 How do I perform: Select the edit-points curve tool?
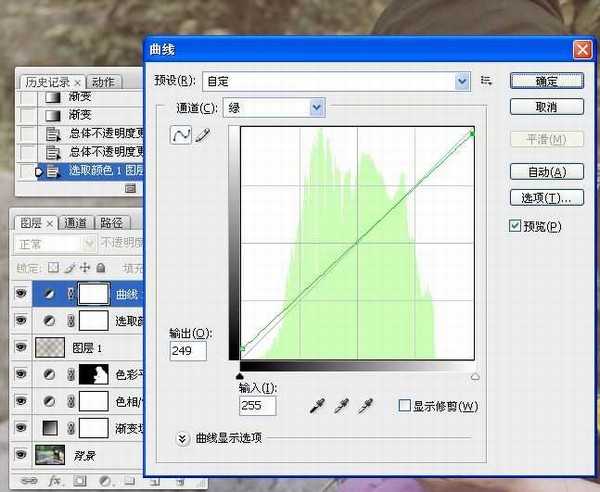pos(182,136)
